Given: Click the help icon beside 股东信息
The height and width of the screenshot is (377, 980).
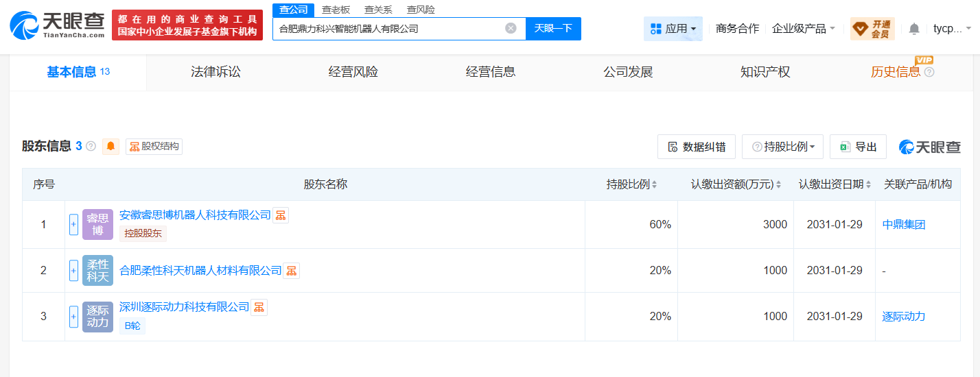Looking at the screenshot, I should click(91, 147).
